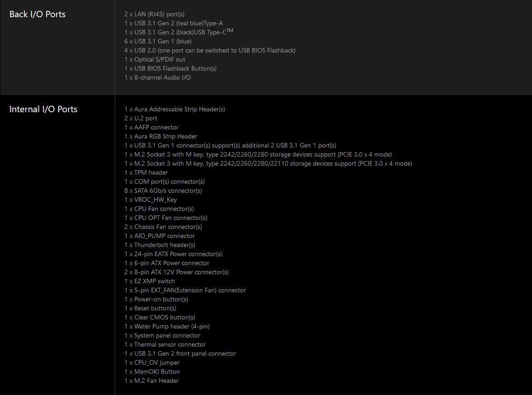Click the USB Type-C spec line

[179, 32]
